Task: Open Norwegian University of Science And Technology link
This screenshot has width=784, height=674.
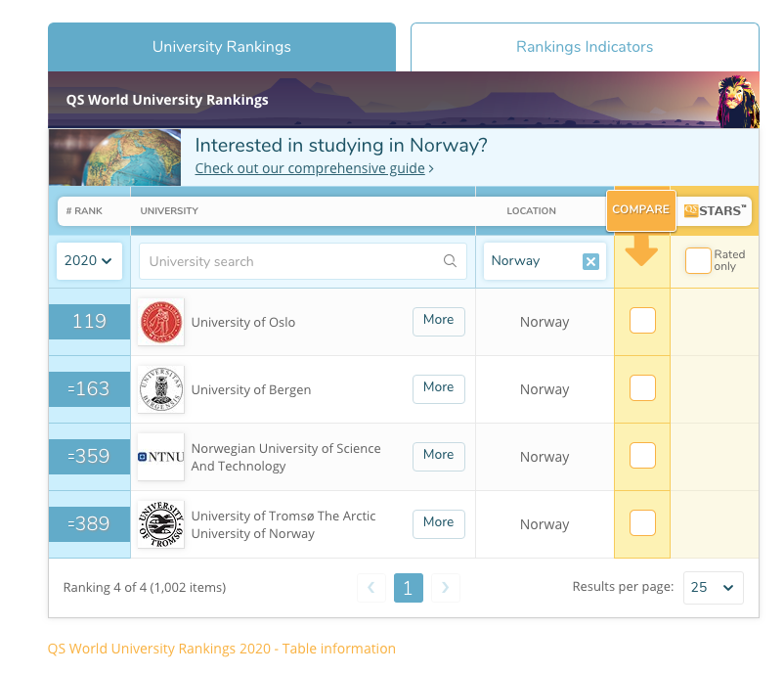Action: coord(286,458)
